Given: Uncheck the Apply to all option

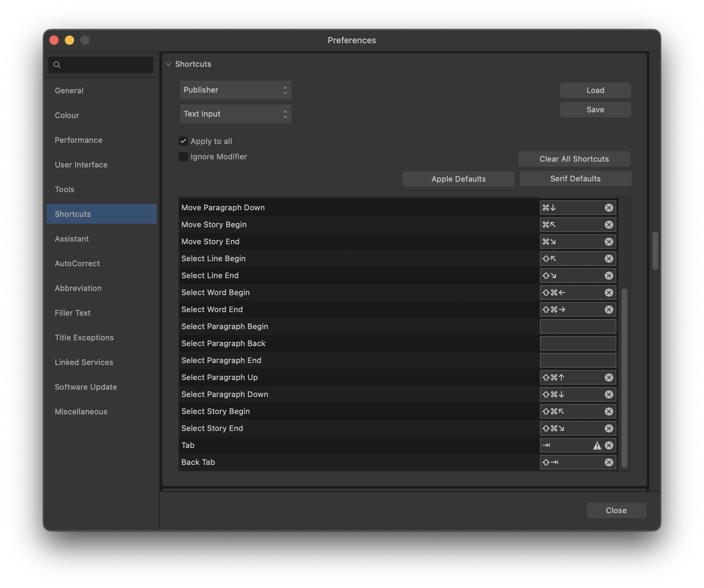Looking at the screenshot, I should pyautogui.click(x=183, y=141).
